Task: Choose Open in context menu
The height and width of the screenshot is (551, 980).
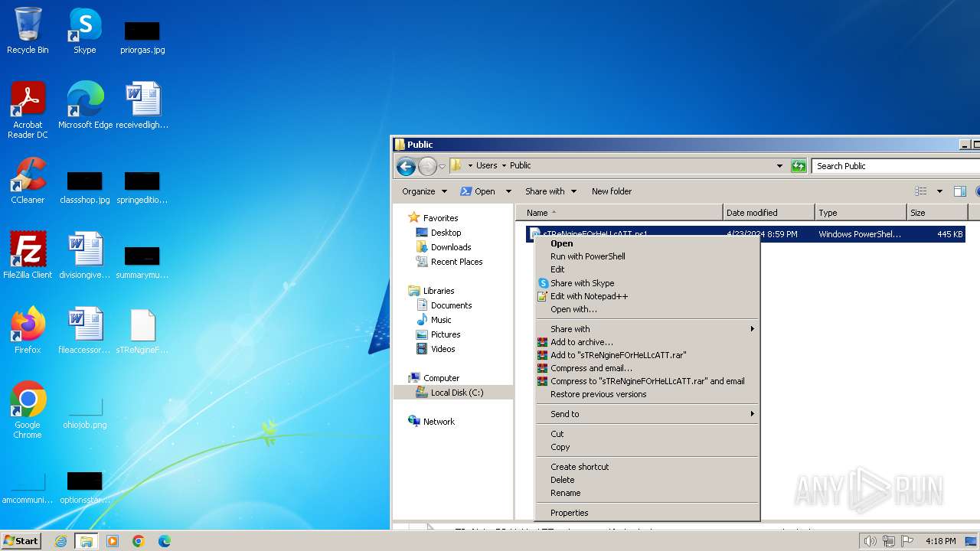Action: tap(647, 243)
